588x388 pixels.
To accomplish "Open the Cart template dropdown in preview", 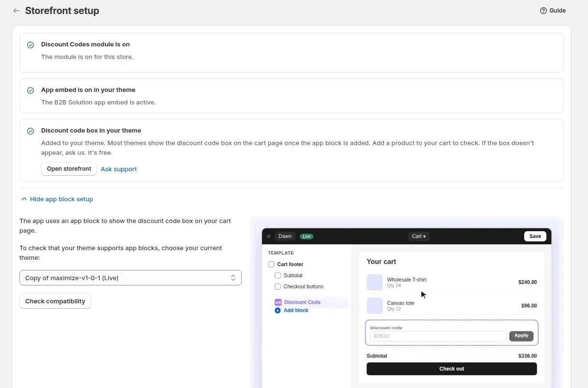I will 419,237.
